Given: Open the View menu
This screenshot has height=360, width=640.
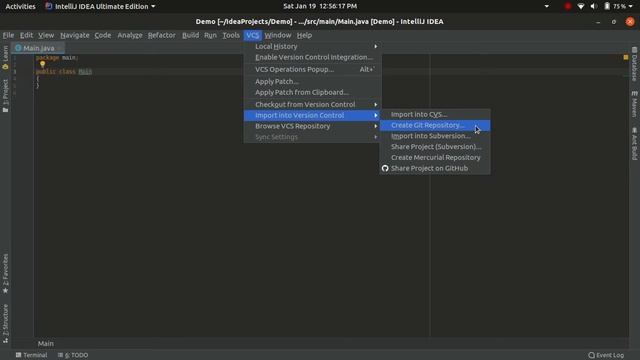Looking at the screenshot, I should pyautogui.click(x=46, y=35).
